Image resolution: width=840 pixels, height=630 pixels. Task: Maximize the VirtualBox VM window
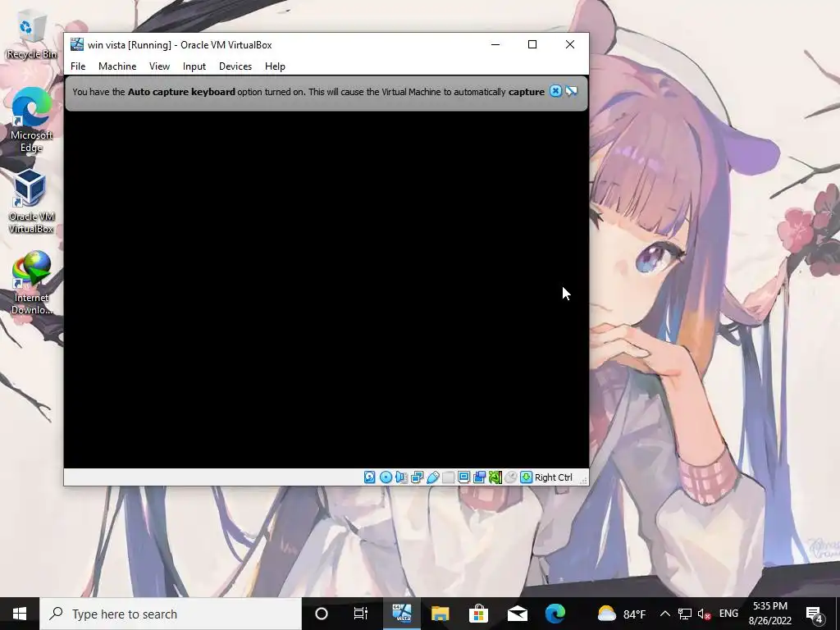pyautogui.click(x=532, y=44)
